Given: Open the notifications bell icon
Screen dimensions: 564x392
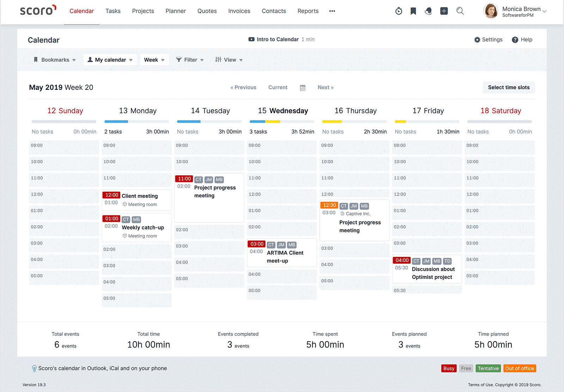Looking at the screenshot, I should [x=428, y=11].
